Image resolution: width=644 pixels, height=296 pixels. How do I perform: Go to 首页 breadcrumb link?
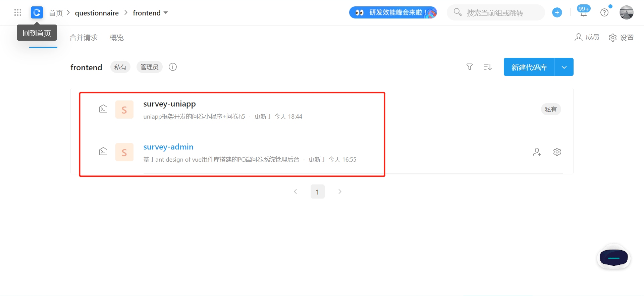(x=56, y=13)
